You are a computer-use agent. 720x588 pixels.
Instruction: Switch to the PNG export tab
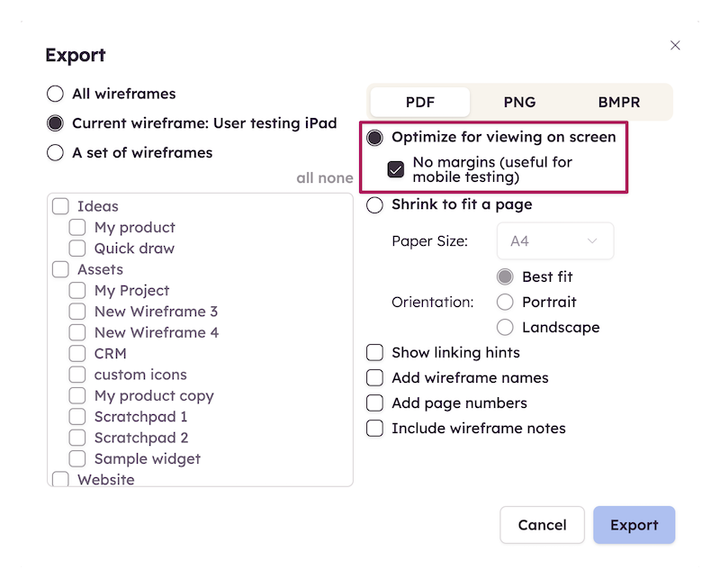coord(519,102)
